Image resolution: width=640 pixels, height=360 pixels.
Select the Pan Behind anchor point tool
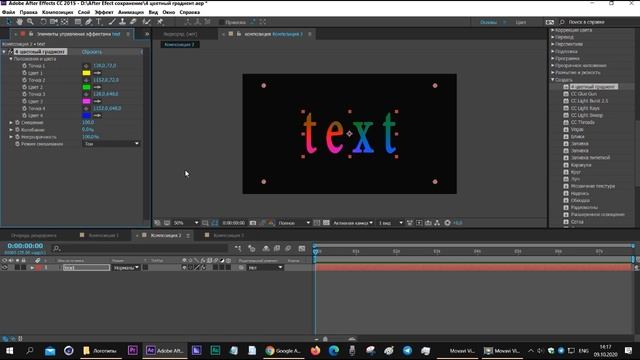[64, 22]
